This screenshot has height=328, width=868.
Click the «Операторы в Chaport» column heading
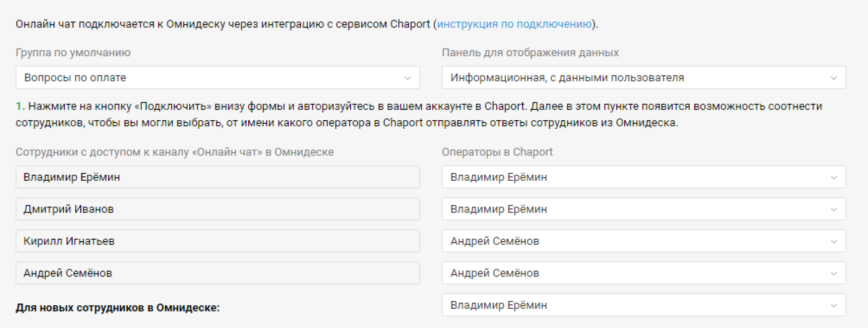(x=497, y=152)
